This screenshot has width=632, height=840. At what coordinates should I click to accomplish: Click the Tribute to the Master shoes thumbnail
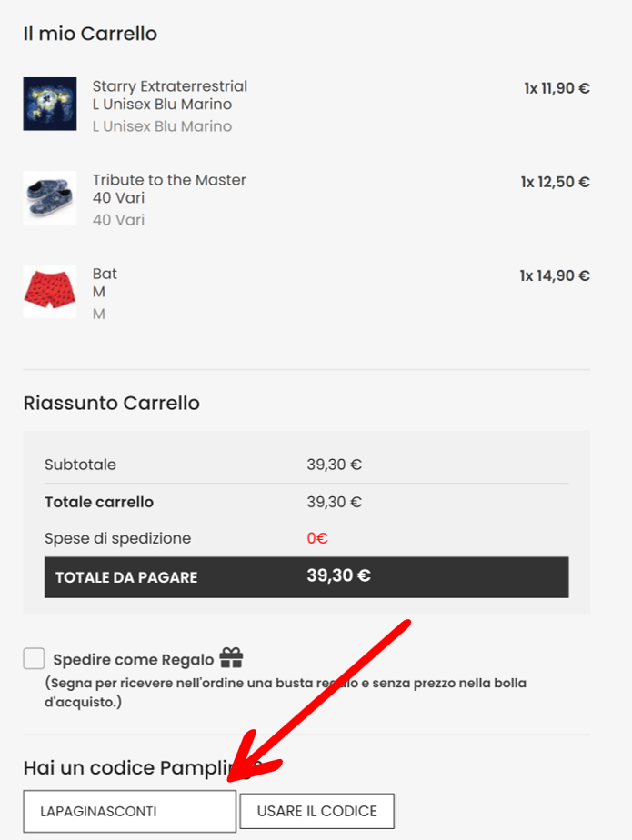(50, 197)
